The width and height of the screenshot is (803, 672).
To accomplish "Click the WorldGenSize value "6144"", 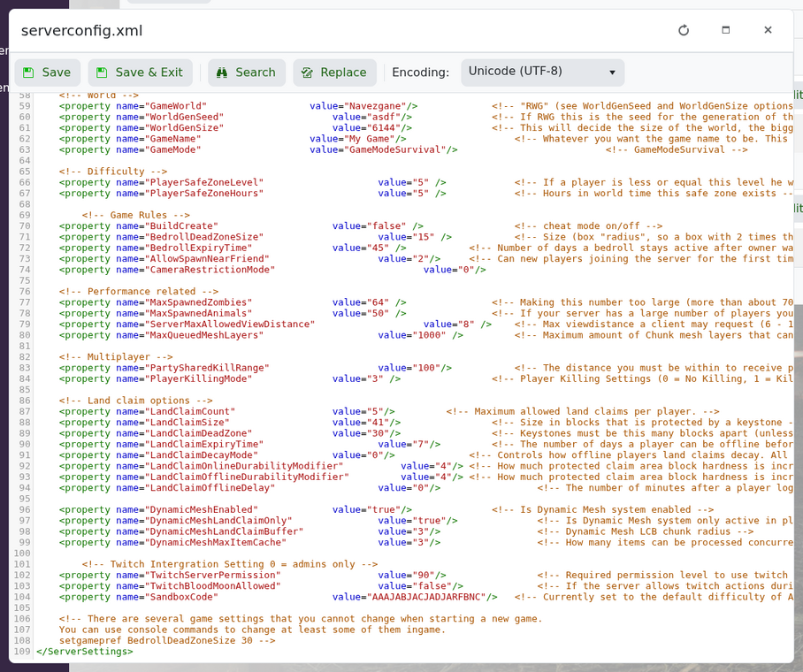I will 384,128.
